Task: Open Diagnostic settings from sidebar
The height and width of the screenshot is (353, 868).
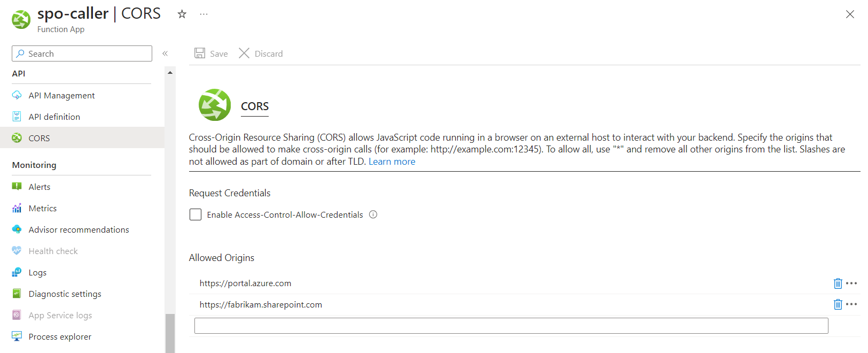Action: [x=65, y=294]
